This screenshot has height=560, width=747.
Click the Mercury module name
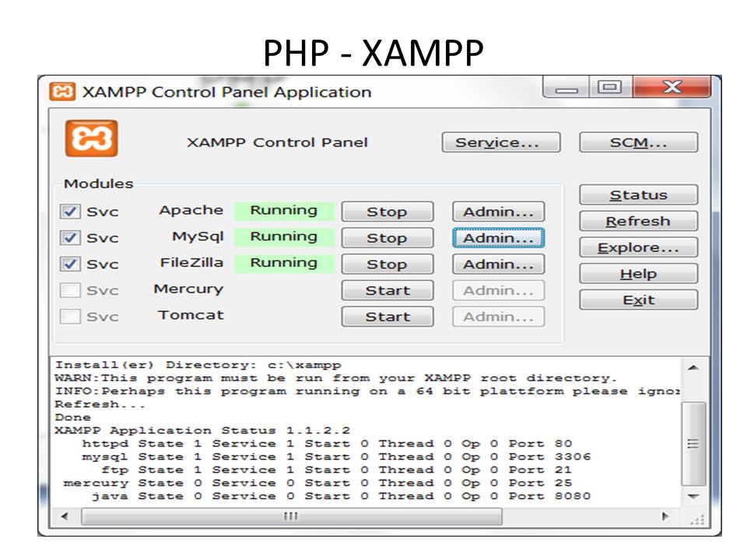[x=188, y=289]
